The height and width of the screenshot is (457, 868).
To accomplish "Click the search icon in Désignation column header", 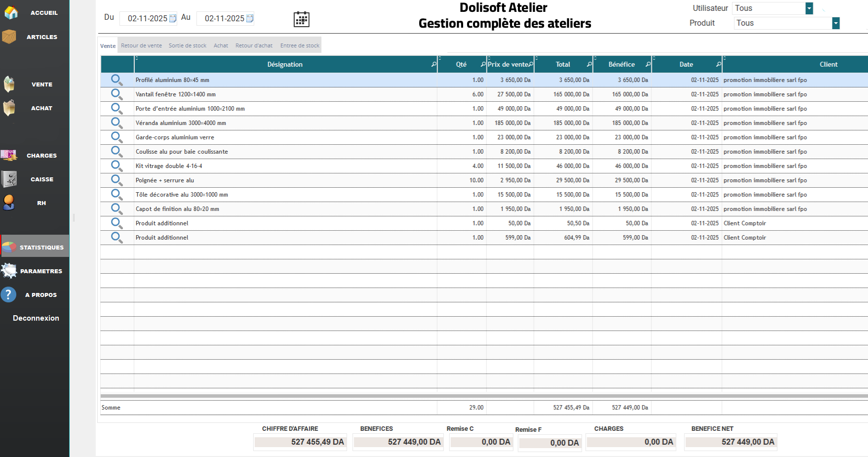I will pyautogui.click(x=434, y=64).
